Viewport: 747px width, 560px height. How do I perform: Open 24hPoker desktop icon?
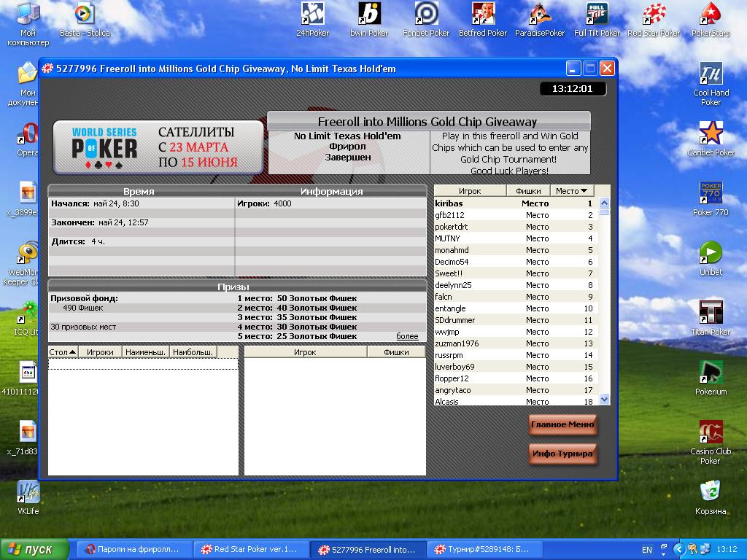point(312,14)
